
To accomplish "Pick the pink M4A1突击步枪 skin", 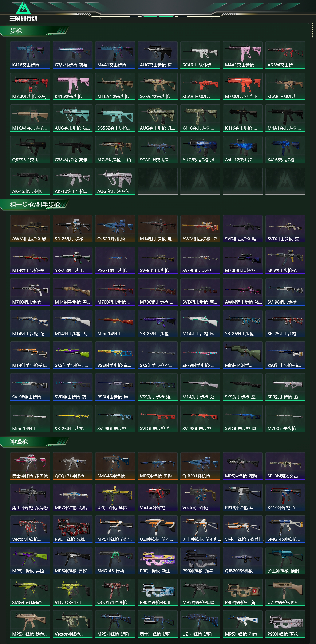I will tap(242, 55).
